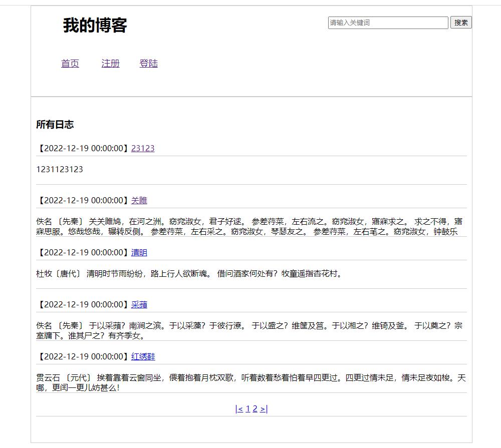Open the 首页 navigation link
501x448 pixels.
point(70,63)
